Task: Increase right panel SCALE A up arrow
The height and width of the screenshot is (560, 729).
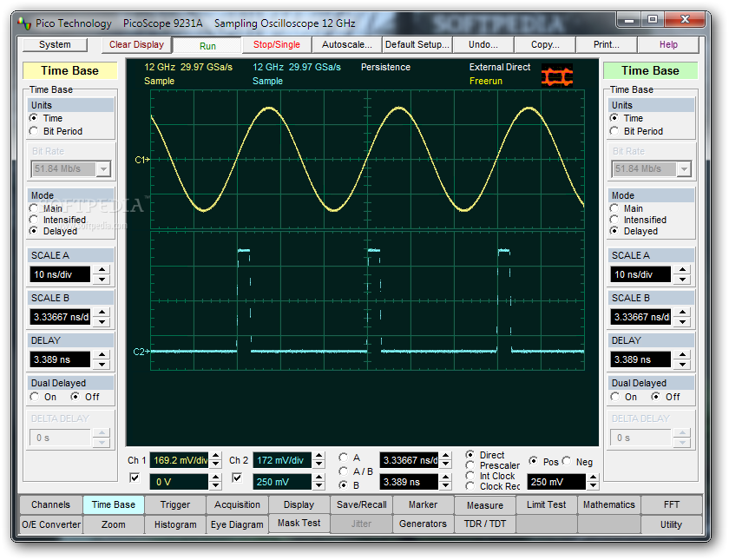Action: coord(682,270)
